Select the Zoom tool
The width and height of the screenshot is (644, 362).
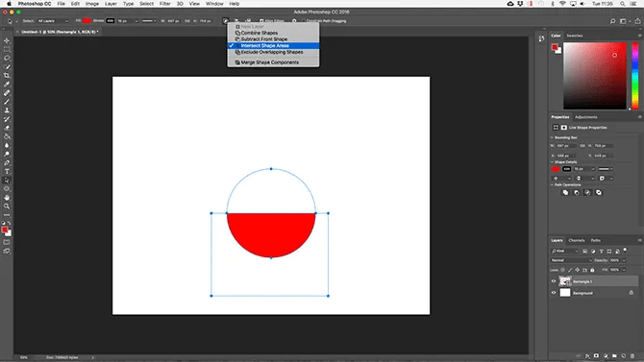[7, 206]
